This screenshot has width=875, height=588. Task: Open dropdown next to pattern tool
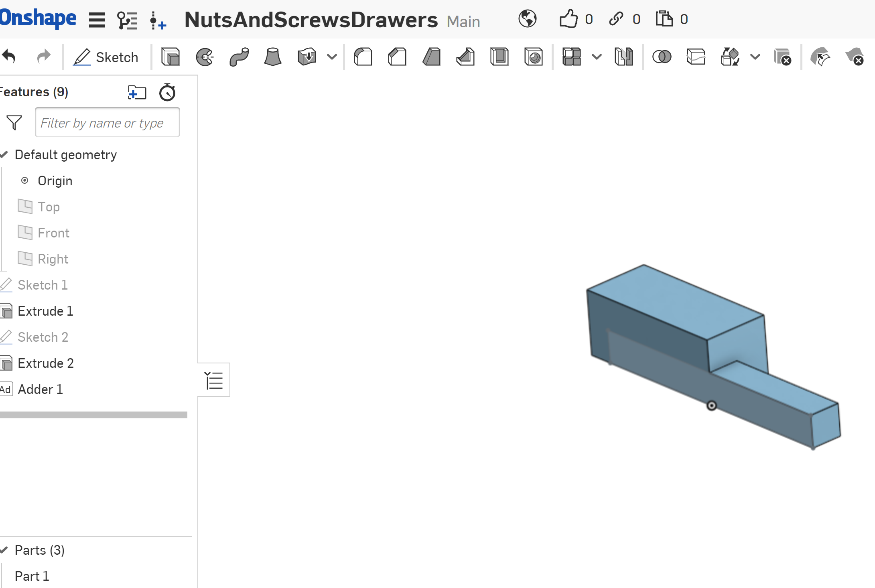[597, 57]
